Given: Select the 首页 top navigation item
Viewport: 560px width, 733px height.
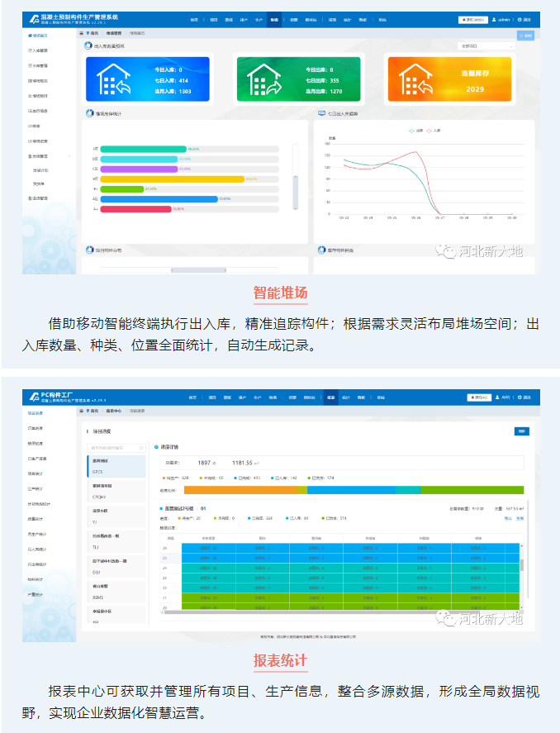Looking at the screenshot, I should point(193,18).
